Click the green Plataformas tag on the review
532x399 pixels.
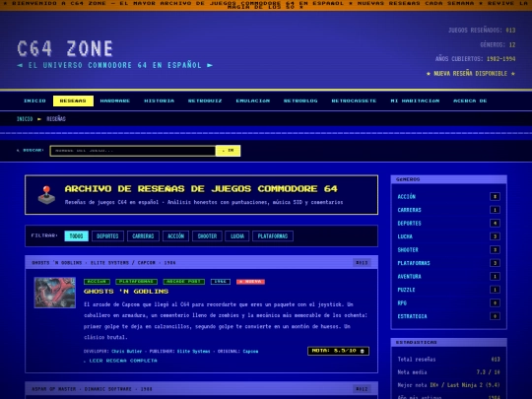coord(136,282)
